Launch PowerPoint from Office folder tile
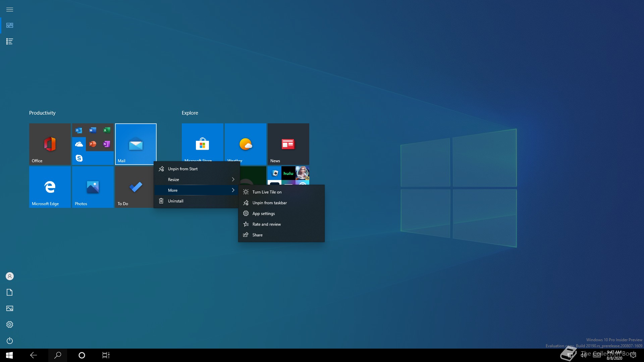Screen dimensions: 644x362 pos(93,144)
